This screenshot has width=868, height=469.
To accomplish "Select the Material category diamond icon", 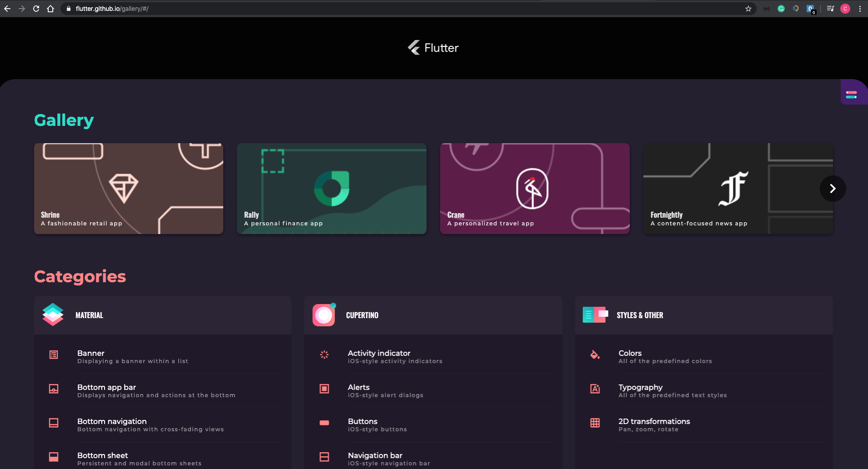I will tap(53, 314).
